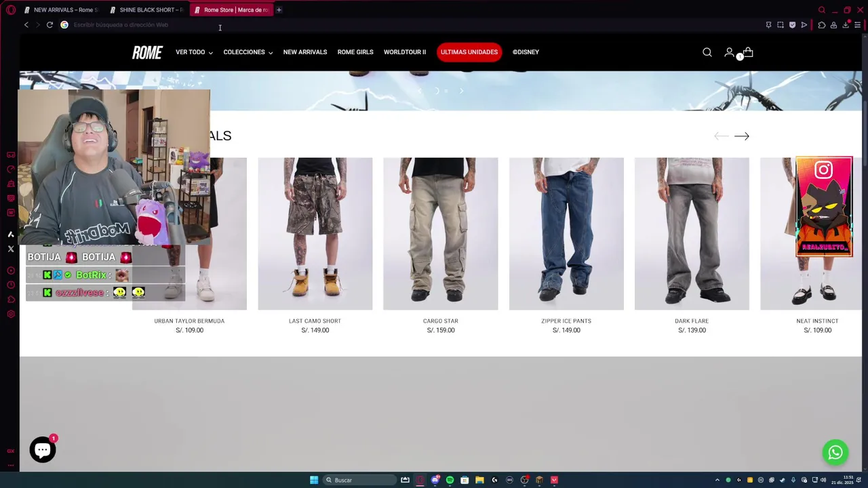Show previous New Arrivals products arrow
This screenshot has width=868, height=488.
coord(721,136)
